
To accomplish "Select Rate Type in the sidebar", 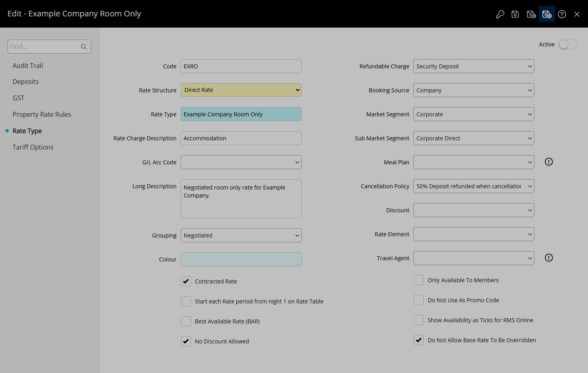I will tap(27, 131).
